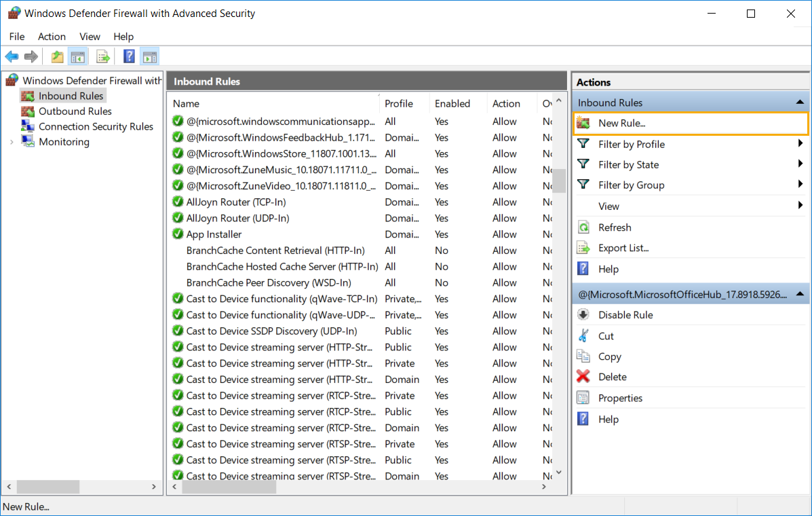Click the Monitoring tree icon
This screenshot has width=812, height=516.
pyautogui.click(x=27, y=141)
